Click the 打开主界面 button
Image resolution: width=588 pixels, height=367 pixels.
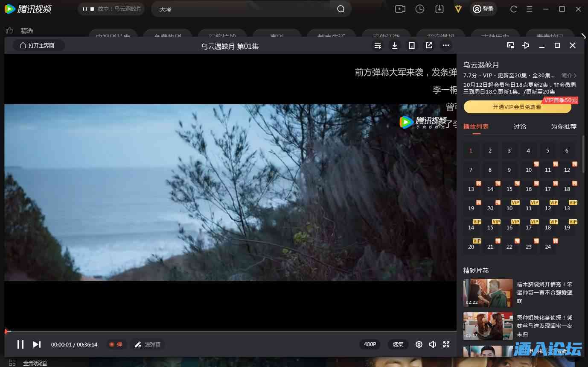(38, 45)
